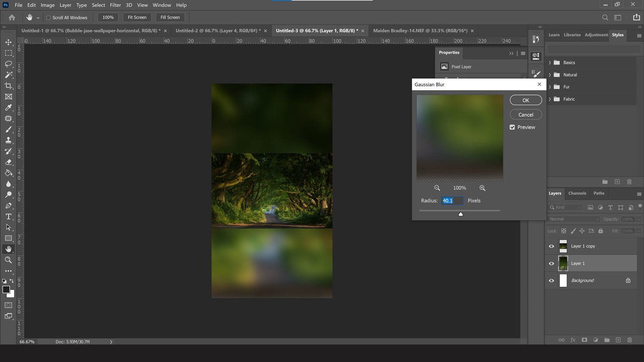Go to the Home screen icon
Image resolution: width=644 pixels, height=362 pixels.
click(x=12, y=18)
